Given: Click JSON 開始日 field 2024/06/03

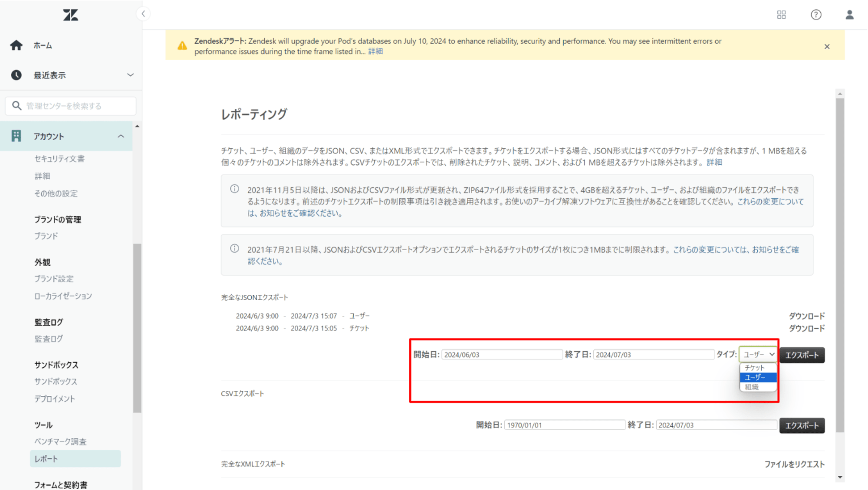Looking at the screenshot, I should tap(502, 354).
